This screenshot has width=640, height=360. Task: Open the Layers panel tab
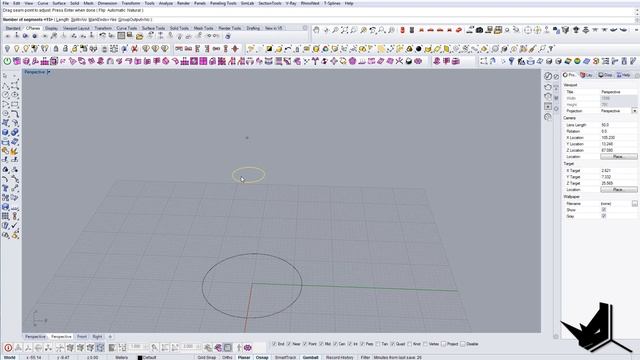point(587,75)
